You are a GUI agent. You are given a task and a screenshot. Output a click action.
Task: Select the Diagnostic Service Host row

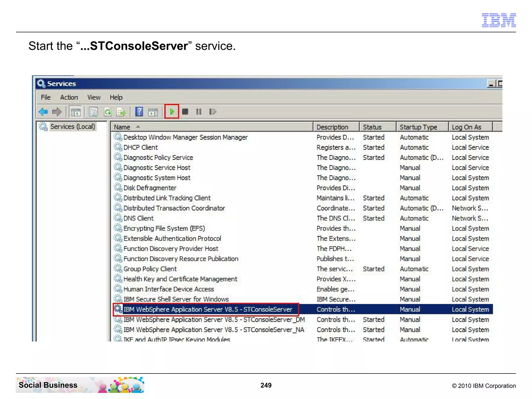(303, 168)
